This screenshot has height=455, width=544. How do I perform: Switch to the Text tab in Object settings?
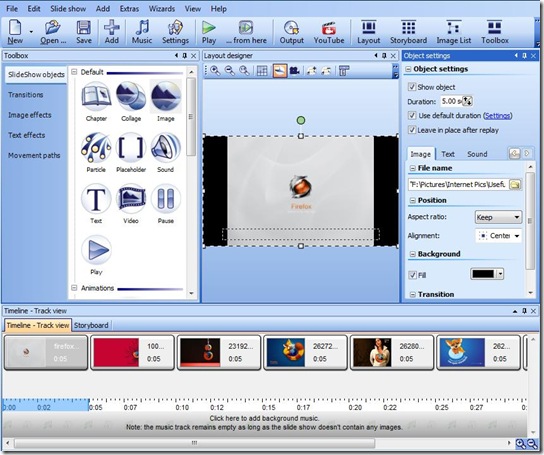coord(448,154)
